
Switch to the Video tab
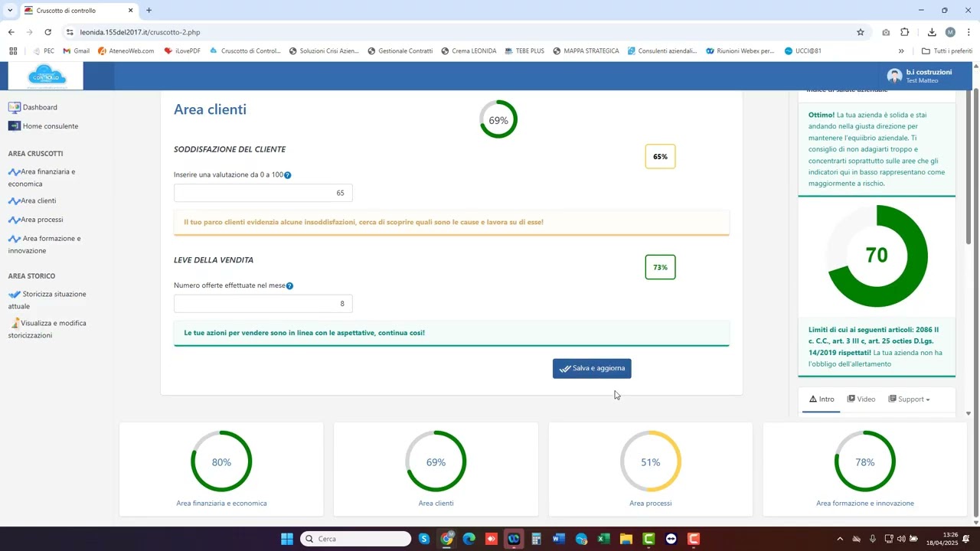(861, 399)
